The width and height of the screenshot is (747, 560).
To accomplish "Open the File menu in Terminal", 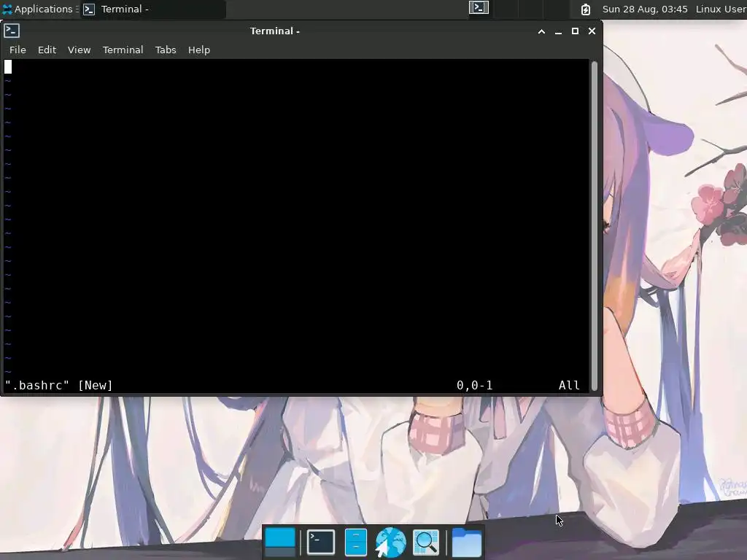I will (x=18, y=50).
